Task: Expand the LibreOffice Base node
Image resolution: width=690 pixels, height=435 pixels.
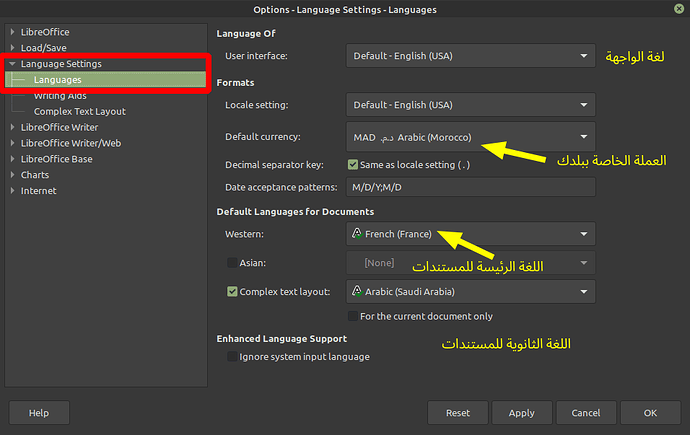Action: pos(13,159)
